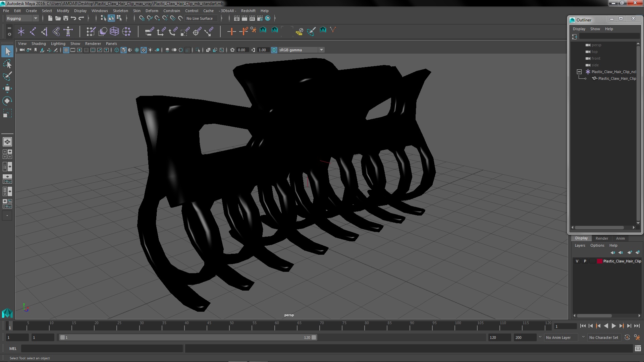Collapse Plastic_Claw_Hair_Clip_ncl node in Outliner
Screen dimensions: 644x362
tap(579, 72)
